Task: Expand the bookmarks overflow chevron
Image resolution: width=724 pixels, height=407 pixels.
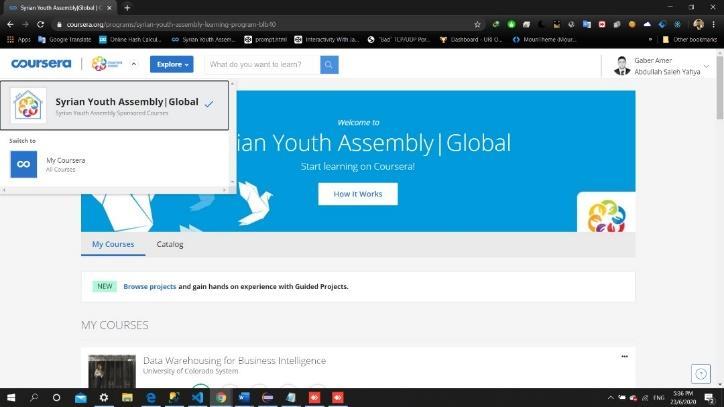Action: [650, 40]
